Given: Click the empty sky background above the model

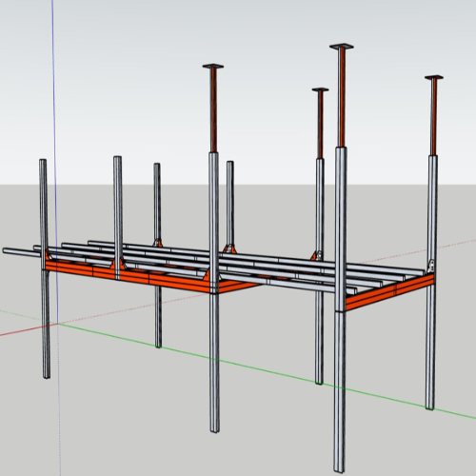Looking at the screenshot, I should pyautogui.click(x=127, y=79).
